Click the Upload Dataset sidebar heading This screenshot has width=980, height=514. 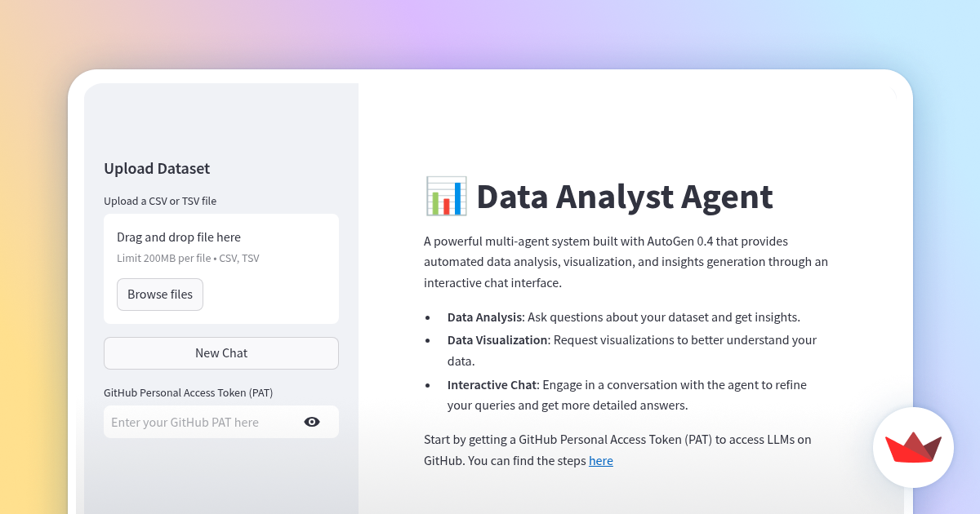pyautogui.click(x=157, y=169)
